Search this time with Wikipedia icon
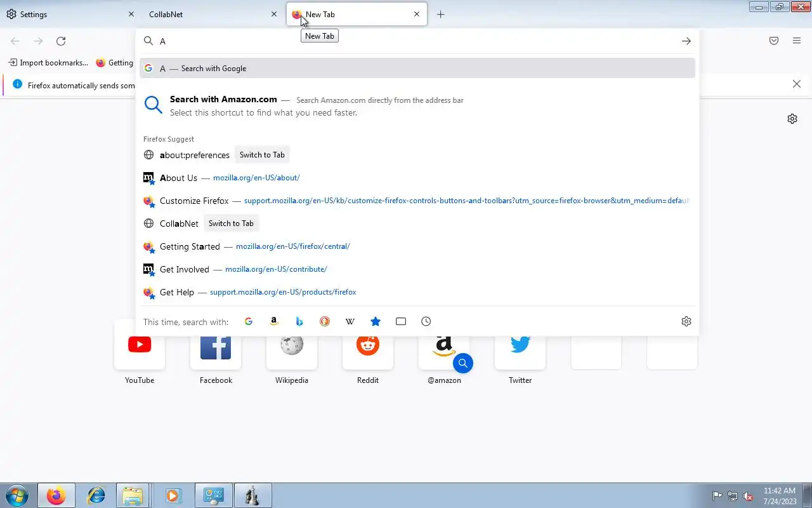Screen dimensions: 812x508 (x=350, y=321)
